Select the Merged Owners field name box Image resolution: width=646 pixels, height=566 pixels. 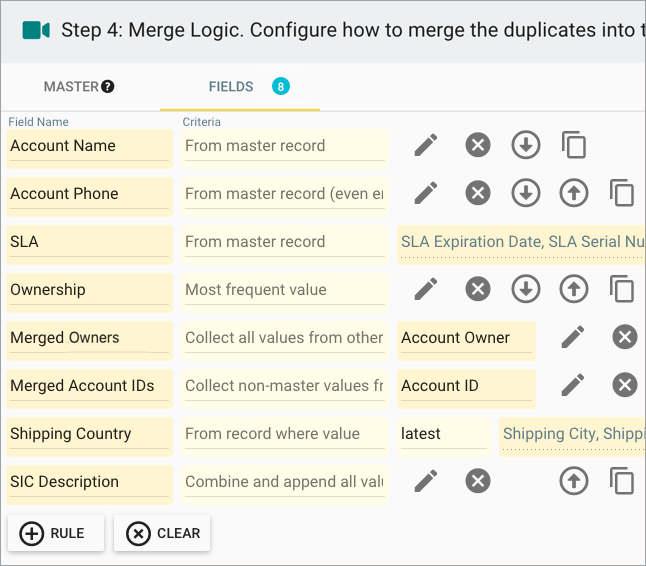[x=89, y=341]
